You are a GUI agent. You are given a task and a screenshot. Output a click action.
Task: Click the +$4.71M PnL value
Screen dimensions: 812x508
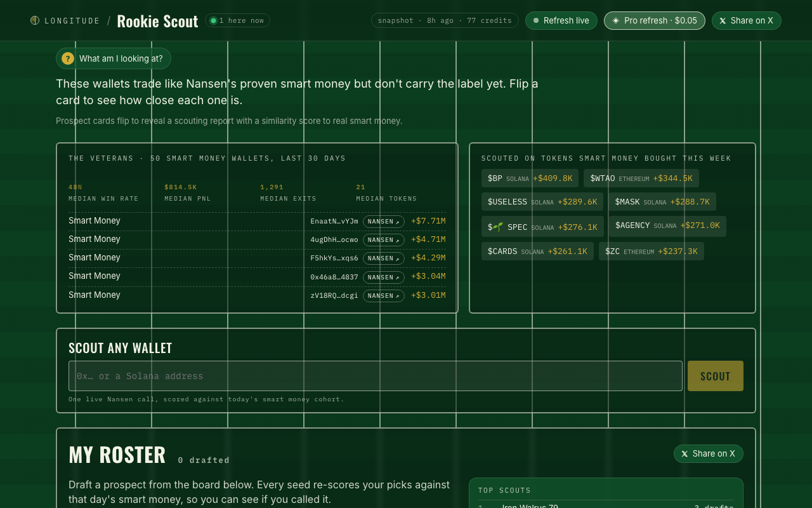coord(428,239)
